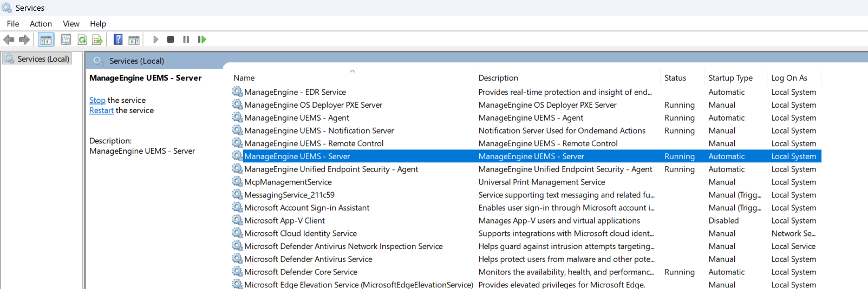Click the Pause Service toolbar icon
This screenshot has width=868, height=289.
click(x=186, y=40)
